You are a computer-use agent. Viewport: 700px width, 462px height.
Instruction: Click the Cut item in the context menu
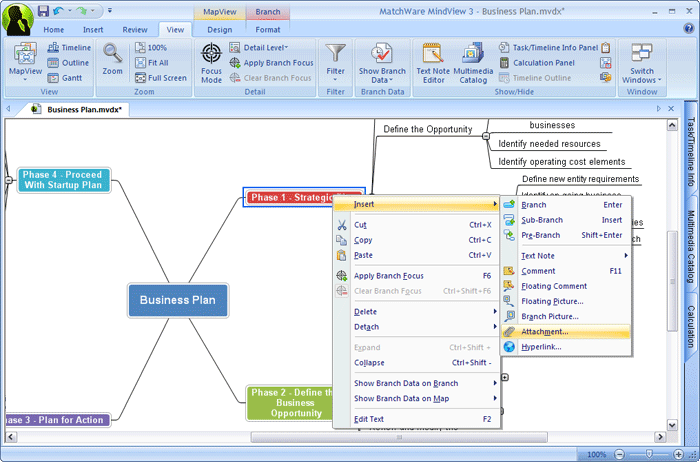click(x=417, y=225)
